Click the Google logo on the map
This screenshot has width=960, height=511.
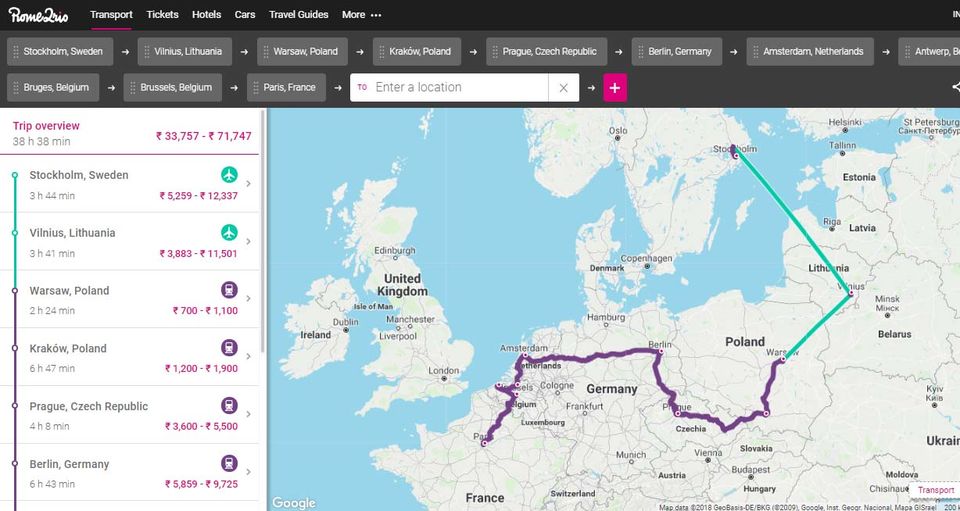click(294, 503)
